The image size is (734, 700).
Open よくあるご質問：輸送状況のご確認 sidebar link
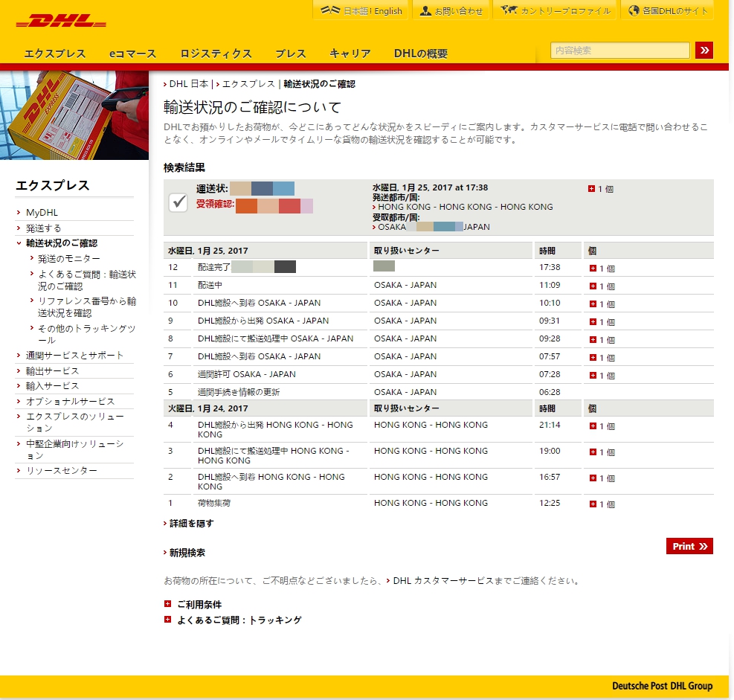point(86,280)
